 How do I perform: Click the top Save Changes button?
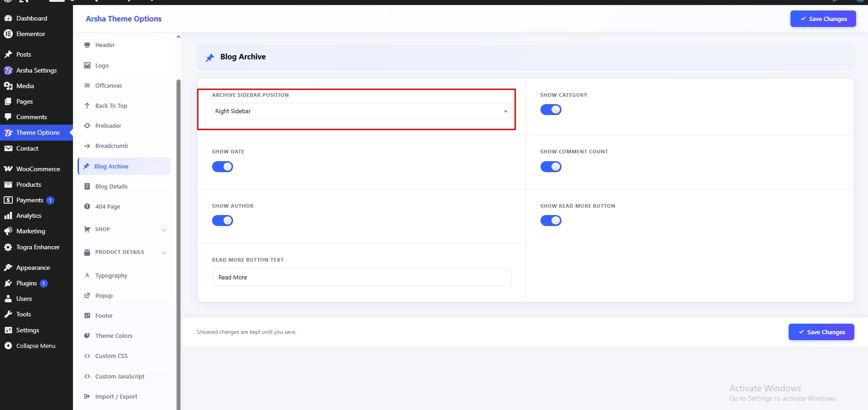pos(823,19)
